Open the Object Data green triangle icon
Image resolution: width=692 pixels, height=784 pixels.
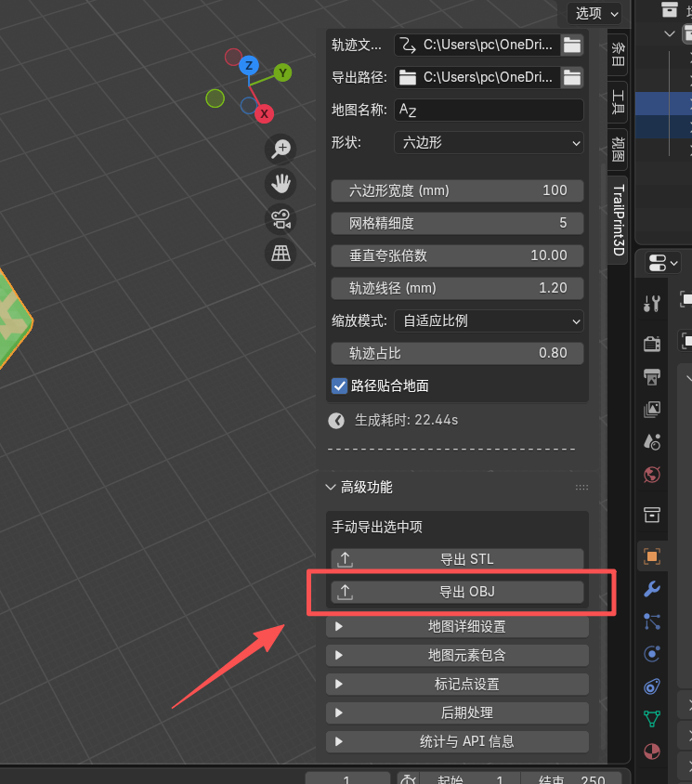click(652, 719)
